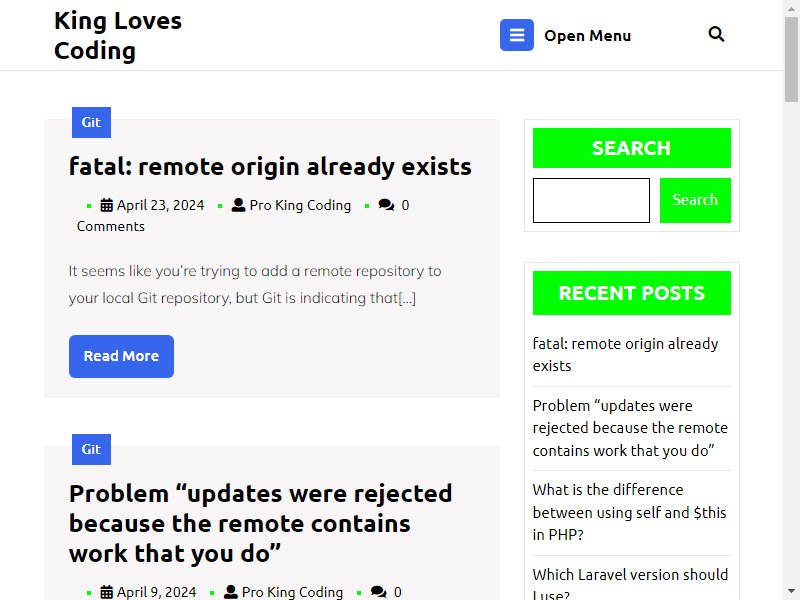
Task: Focus the sidebar search text field
Action: pos(591,201)
